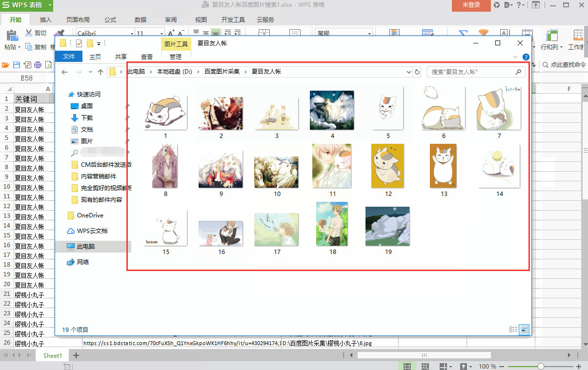Toggle eye protection mode in WPS status bar
This screenshot has height=370, width=588.
pos(463,366)
